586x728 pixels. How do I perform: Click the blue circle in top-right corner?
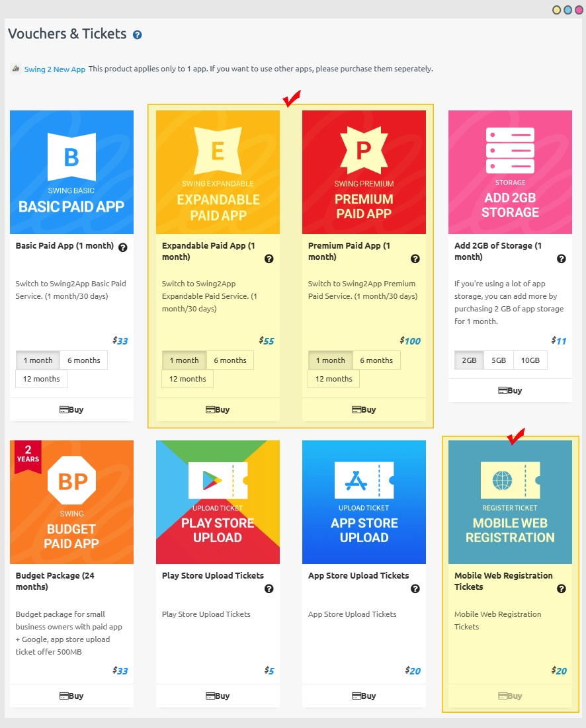click(x=567, y=10)
